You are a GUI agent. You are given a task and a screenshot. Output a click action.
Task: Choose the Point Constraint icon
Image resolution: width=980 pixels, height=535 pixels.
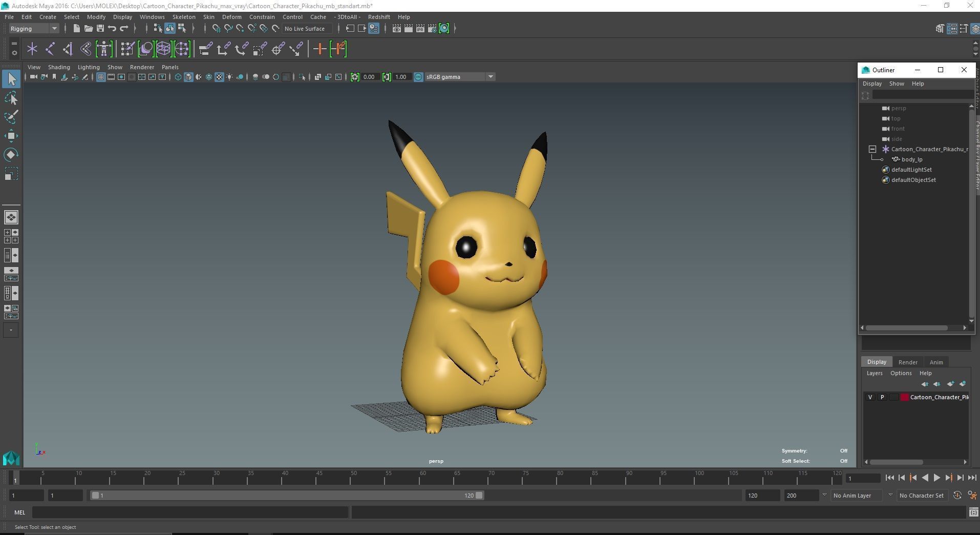point(224,49)
